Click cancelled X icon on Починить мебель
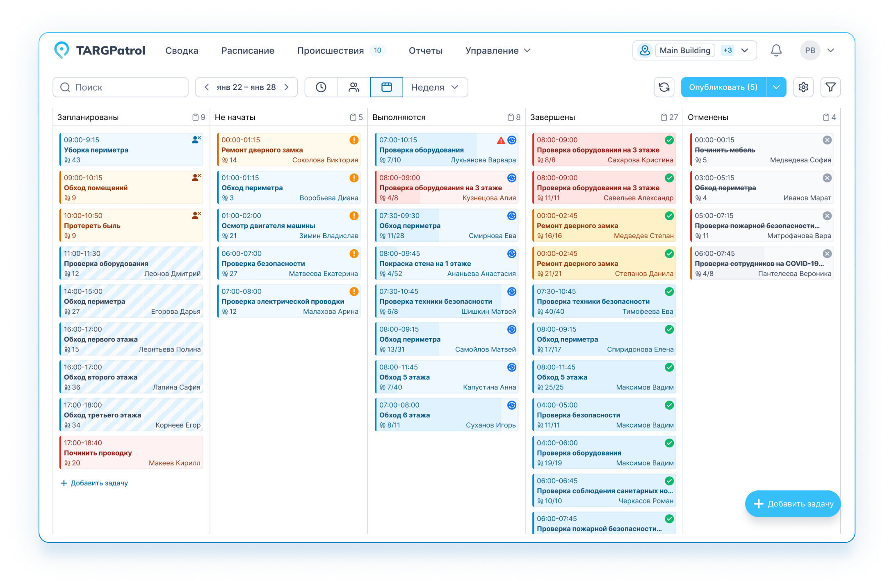Screen dimensions: 894x588 click(827, 140)
